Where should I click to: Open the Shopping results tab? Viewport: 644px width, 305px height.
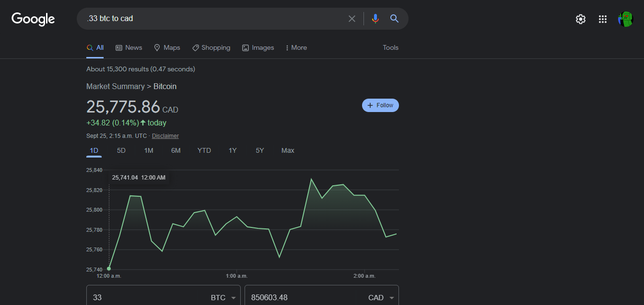click(x=211, y=47)
